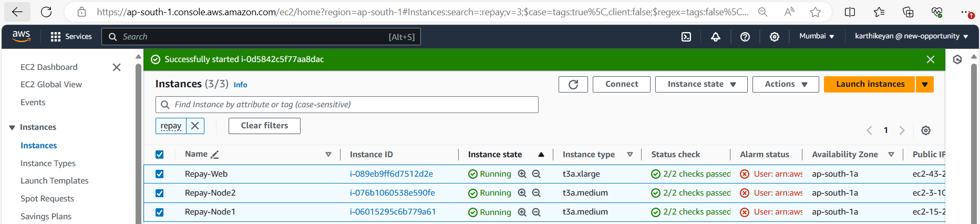The height and width of the screenshot is (224, 980).
Task: Zoom in filter on Repay-Node2 state
Action: tap(522, 193)
